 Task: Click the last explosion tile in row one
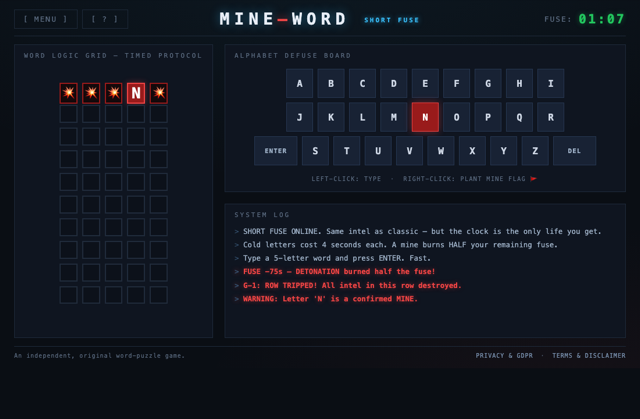pyautogui.click(x=158, y=93)
